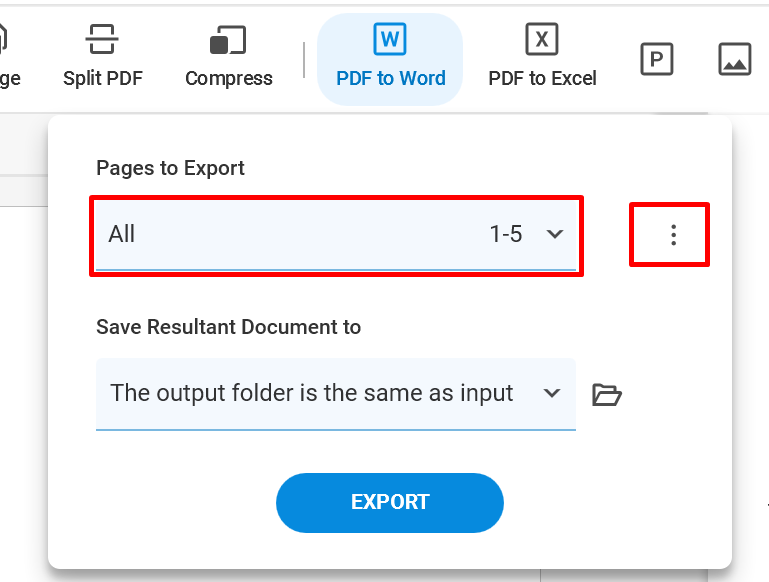Click the 1-5 page range text
The width and height of the screenshot is (769, 582).
pyautogui.click(x=506, y=234)
